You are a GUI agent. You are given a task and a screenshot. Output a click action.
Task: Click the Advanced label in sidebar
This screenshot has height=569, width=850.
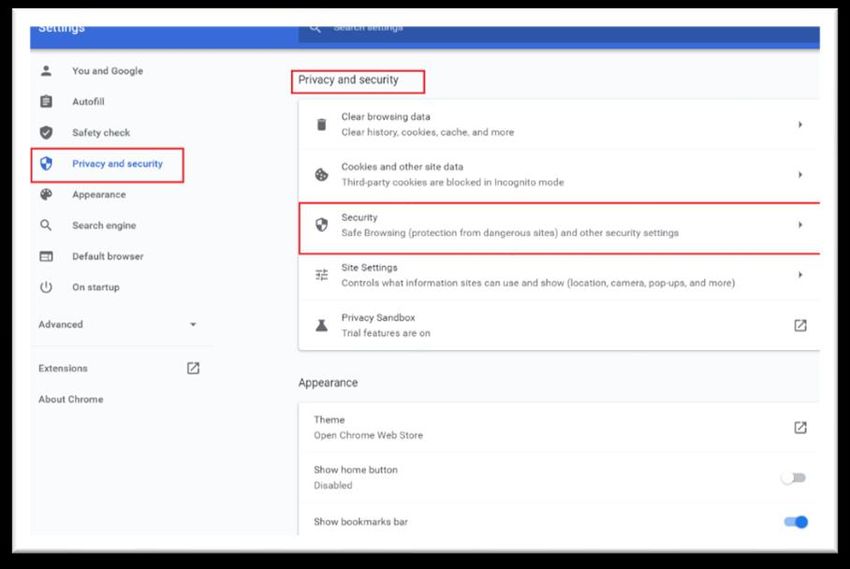(61, 324)
